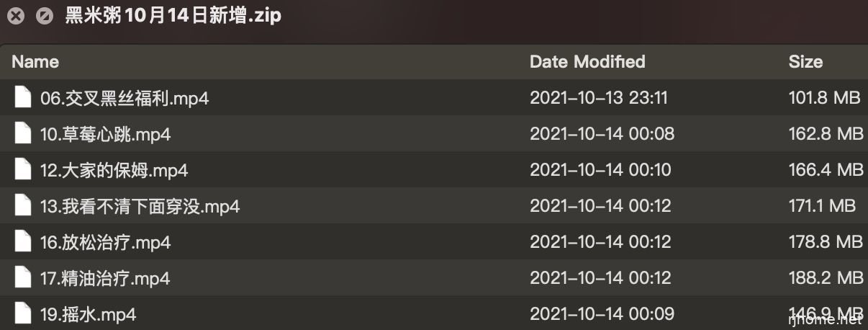Click the 101.8 MB size value
Screen dimensions: 868x330
[825, 99]
